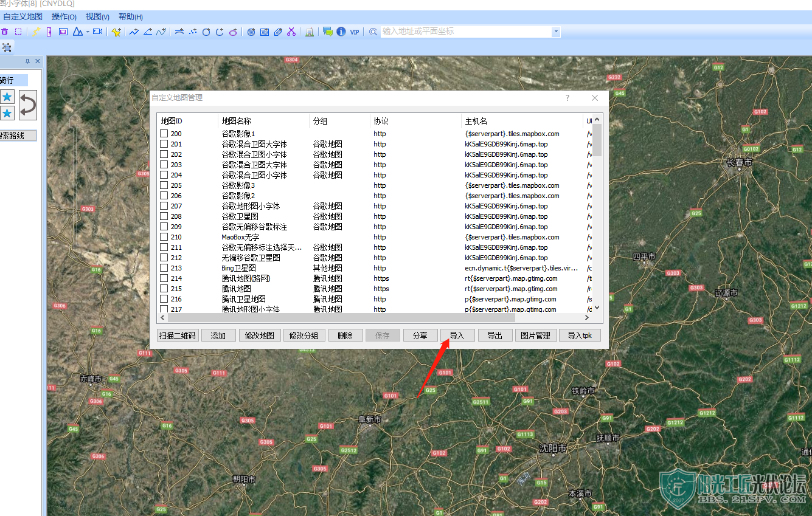Image resolution: width=812 pixels, height=516 pixels.
Task: Check the box for map ID 214
Action: (164, 278)
